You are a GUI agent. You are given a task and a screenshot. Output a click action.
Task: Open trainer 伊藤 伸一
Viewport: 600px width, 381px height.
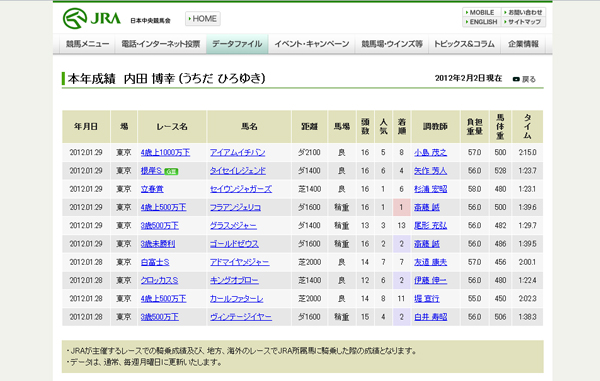(430, 280)
